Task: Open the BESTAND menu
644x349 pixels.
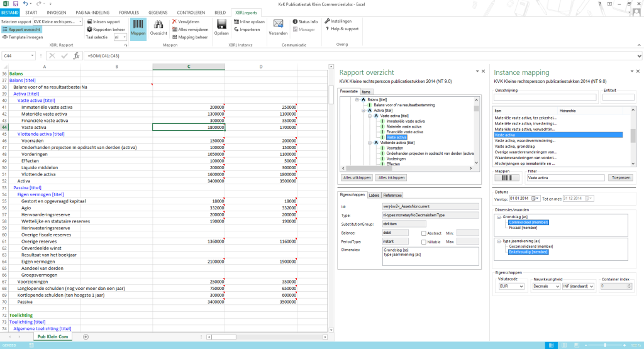Action: click(9, 13)
